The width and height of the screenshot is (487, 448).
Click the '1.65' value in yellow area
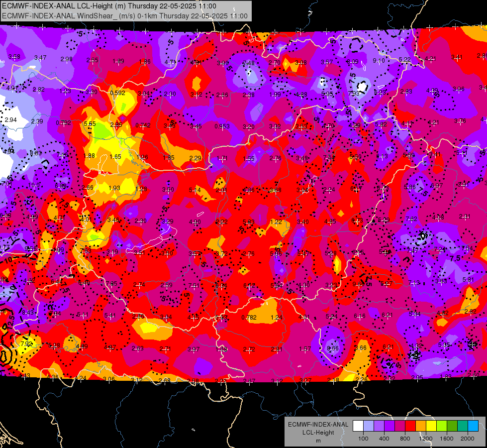(x=115, y=157)
